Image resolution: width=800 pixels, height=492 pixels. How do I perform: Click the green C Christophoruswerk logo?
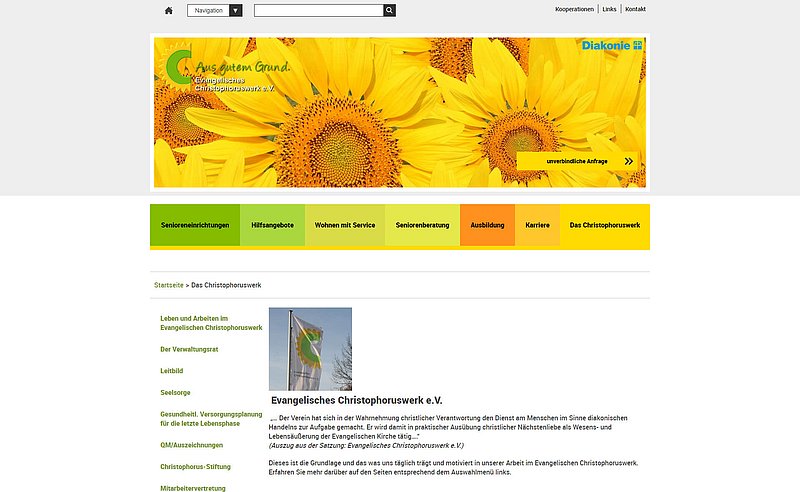[x=178, y=66]
